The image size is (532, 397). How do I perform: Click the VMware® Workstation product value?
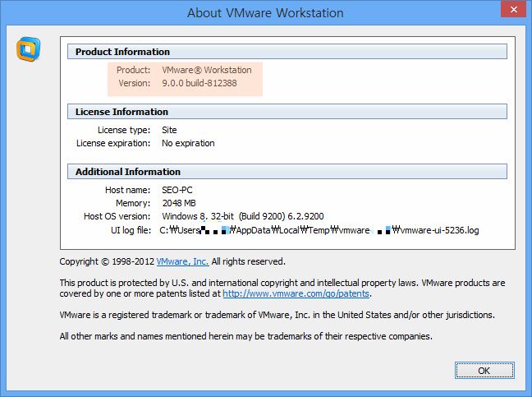pyautogui.click(x=207, y=70)
